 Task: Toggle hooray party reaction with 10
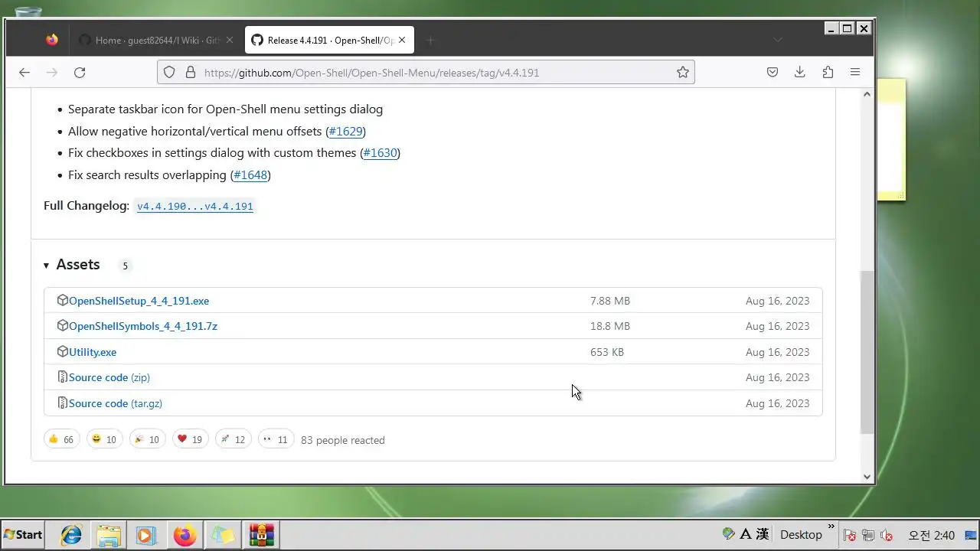147,439
